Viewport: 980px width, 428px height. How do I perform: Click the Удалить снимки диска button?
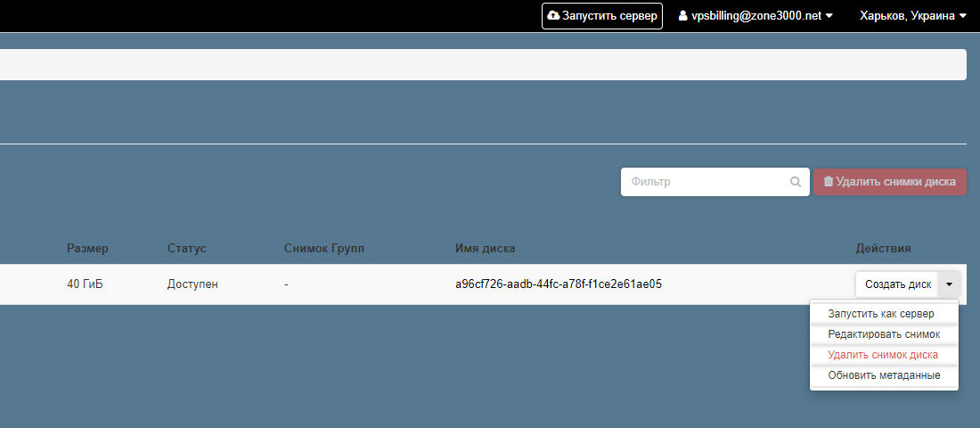(x=890, y=182)
